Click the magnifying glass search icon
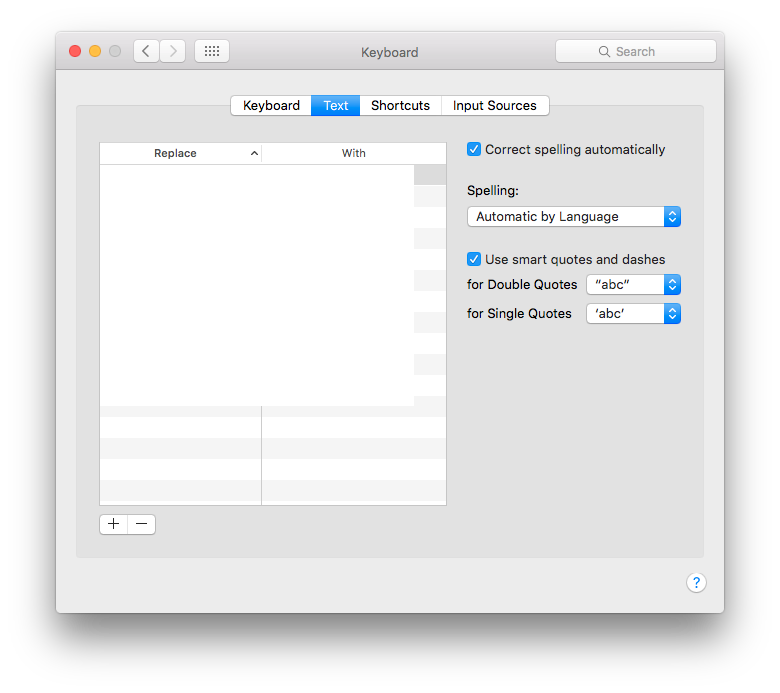The height and width of the screenshot is (693, 780). pos(604,51)
